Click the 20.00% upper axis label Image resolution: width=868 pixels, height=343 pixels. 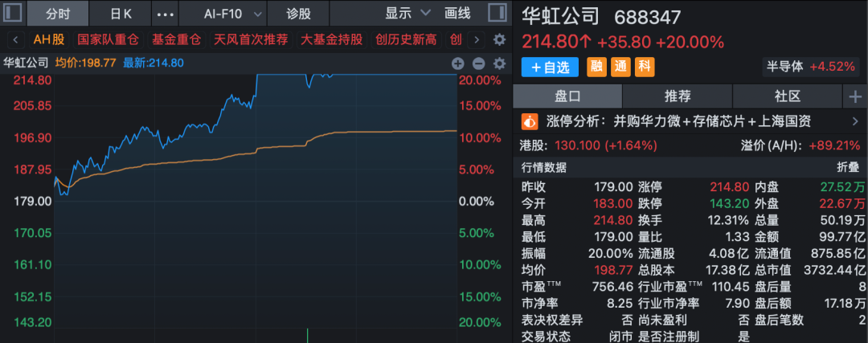pyautogui.click(x=479, y=80)
